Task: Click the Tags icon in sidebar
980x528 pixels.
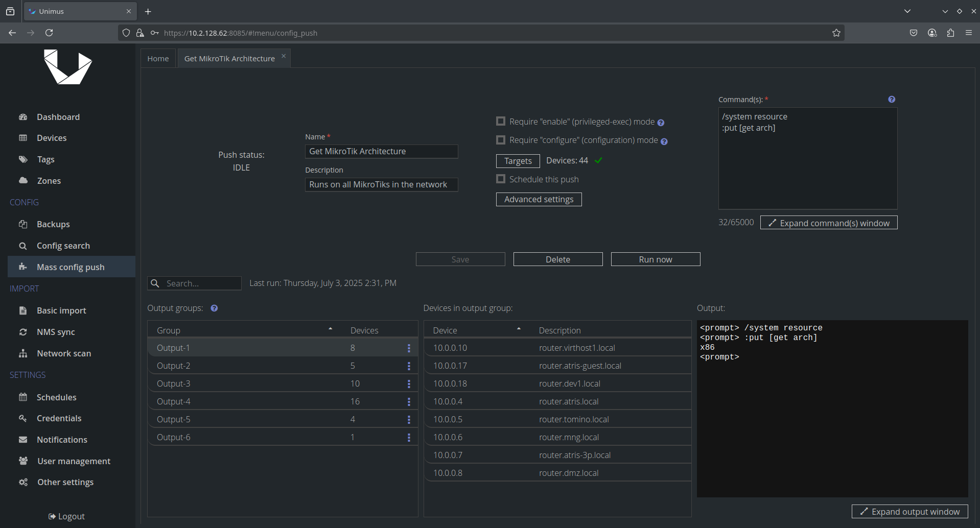Action: click(x=23, y=159)
